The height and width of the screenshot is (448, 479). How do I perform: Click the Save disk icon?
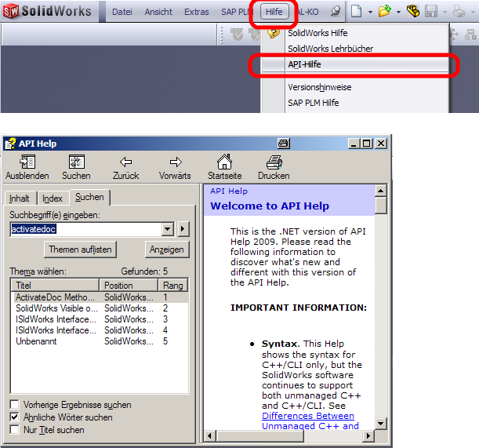[x=431, y=12]
